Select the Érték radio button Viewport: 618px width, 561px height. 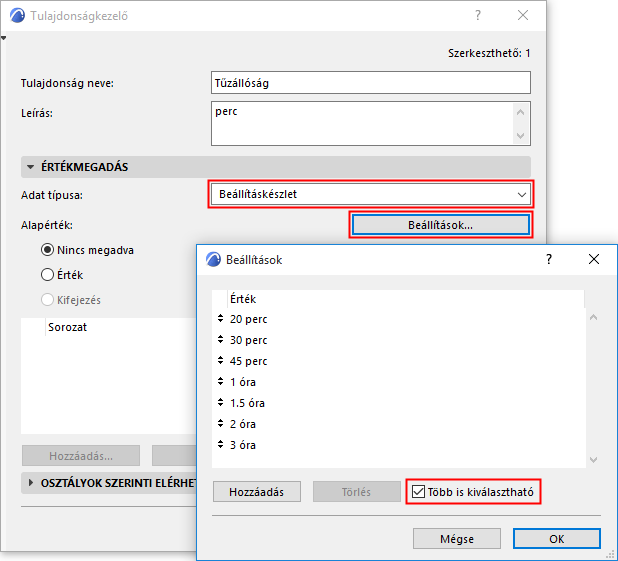(47, 274)
